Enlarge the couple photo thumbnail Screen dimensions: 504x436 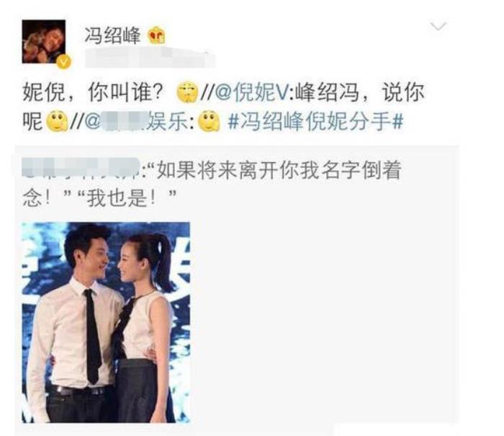(106, 322)
